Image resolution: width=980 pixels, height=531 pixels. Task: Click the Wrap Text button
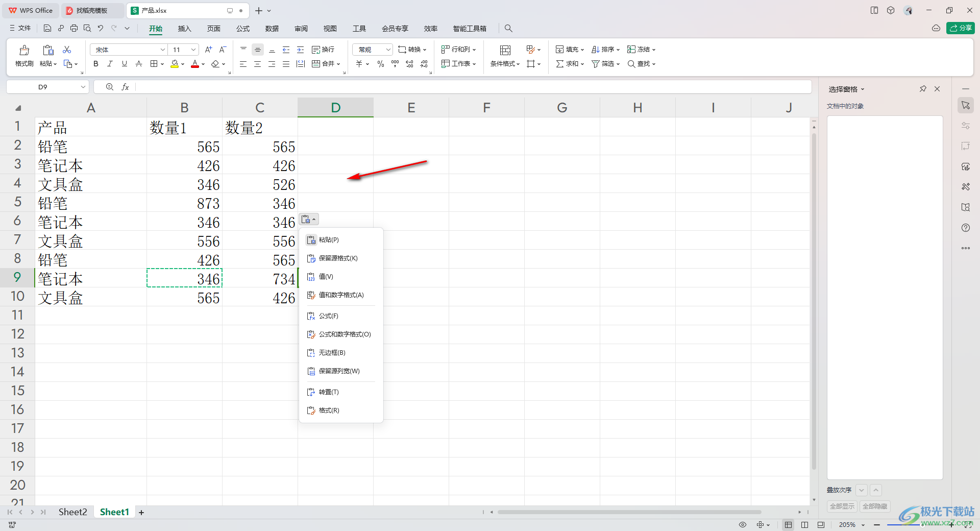(x=323, y=50)
